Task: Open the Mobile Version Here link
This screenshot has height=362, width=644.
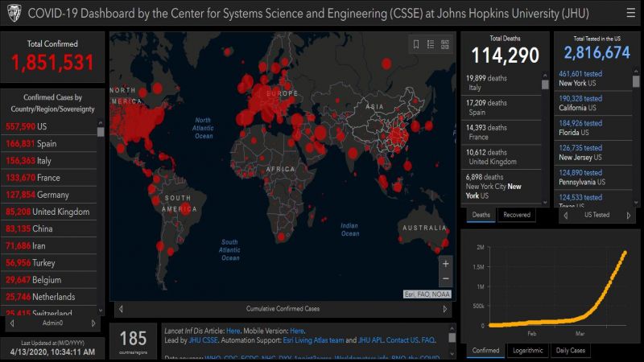Action: [x=297, y=331]
